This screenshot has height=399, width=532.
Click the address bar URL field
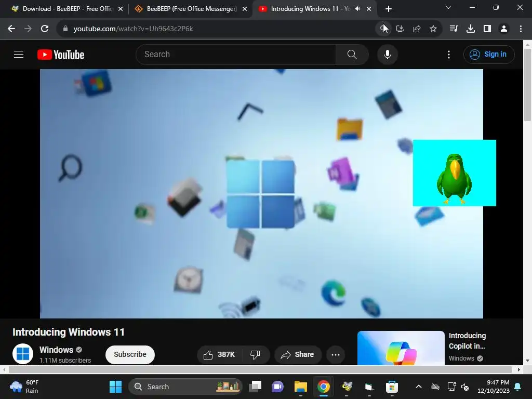coord(217,29)
